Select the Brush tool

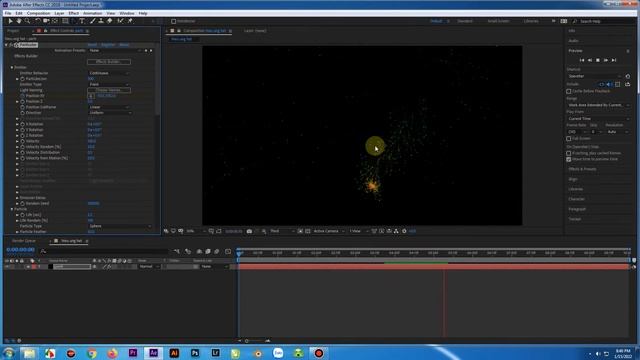click(x=93, y=21)
